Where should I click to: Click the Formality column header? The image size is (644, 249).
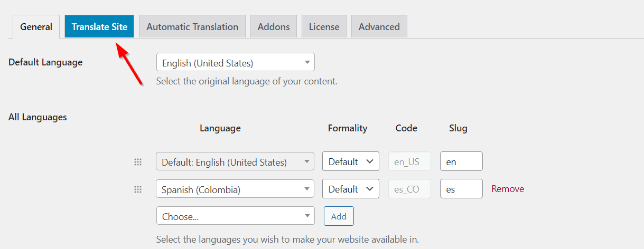(x=348, y=128)
